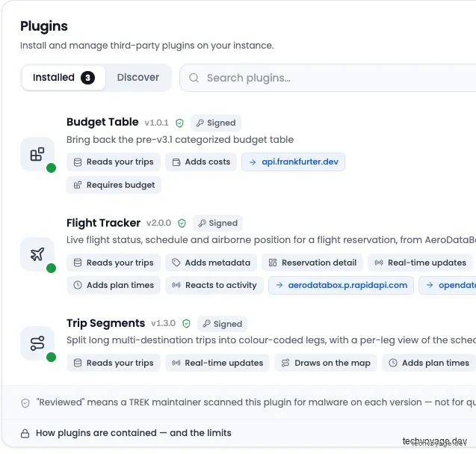This screenshot has height=454, width=476.
Task: Click the Reservation detail chip
Action: 312,263
